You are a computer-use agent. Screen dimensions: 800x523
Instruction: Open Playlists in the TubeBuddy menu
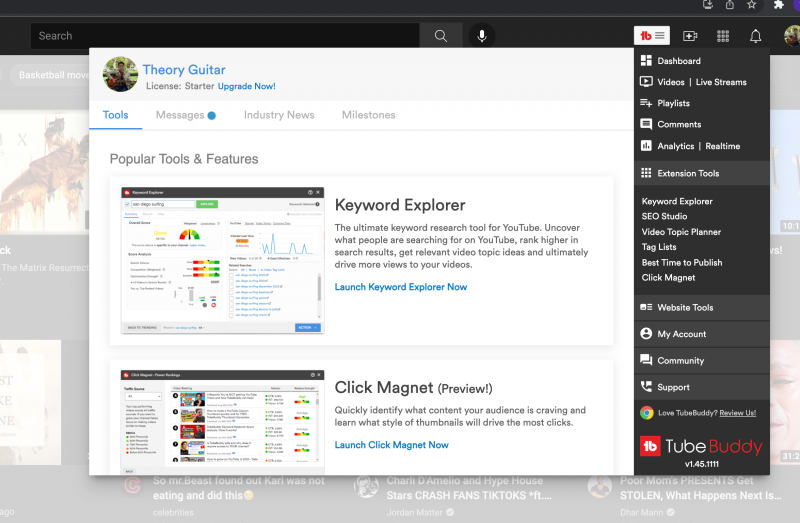(x=673, y=103)
